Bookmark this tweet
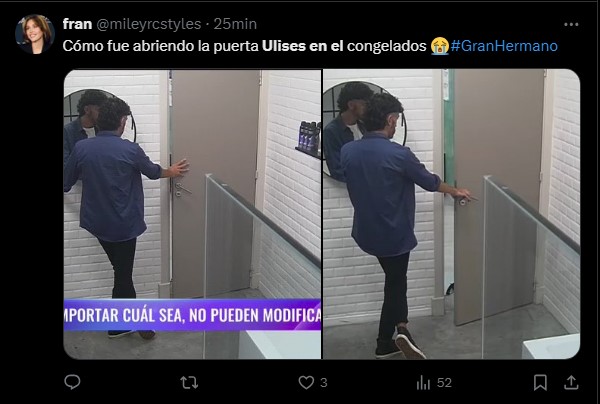Viewport: 600px width, 404px height. (540, 382)
